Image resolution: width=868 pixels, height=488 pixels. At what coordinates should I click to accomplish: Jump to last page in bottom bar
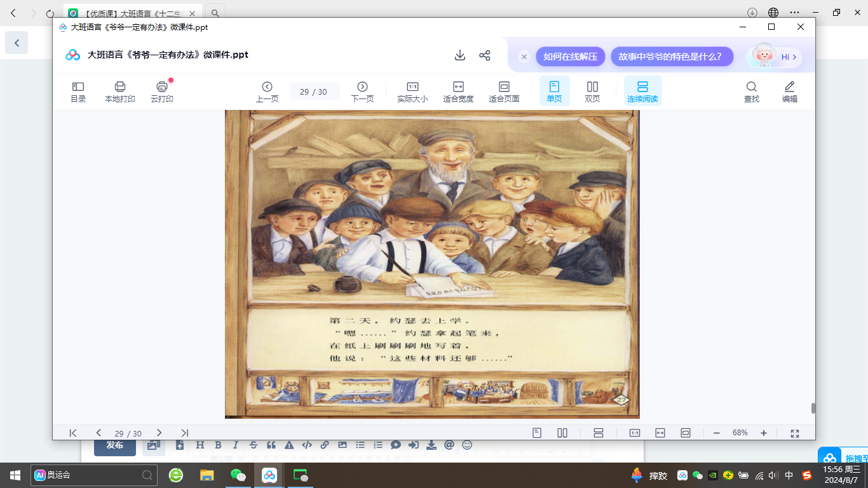click(185, 433)
